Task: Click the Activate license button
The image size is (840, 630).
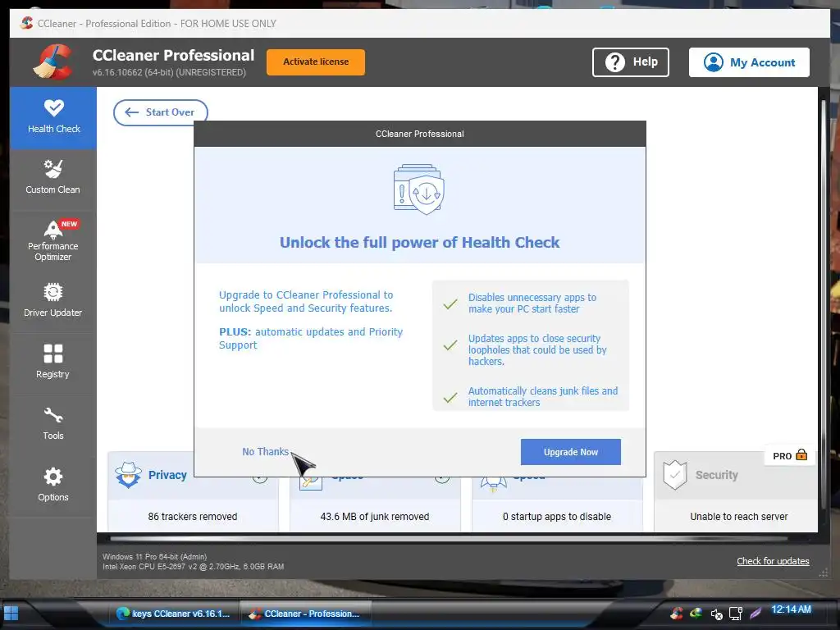Action: point(316,62)
